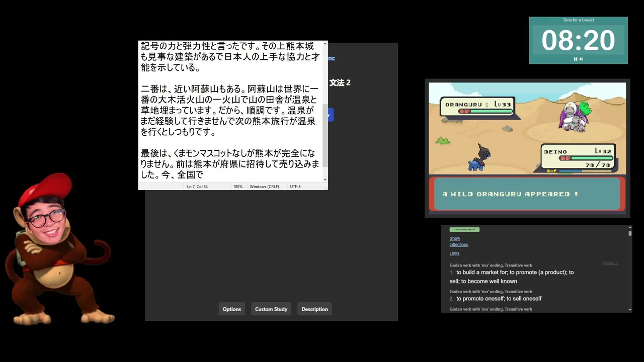
Task: Click the 08:20 countdown display
Action: coord(578,40)
